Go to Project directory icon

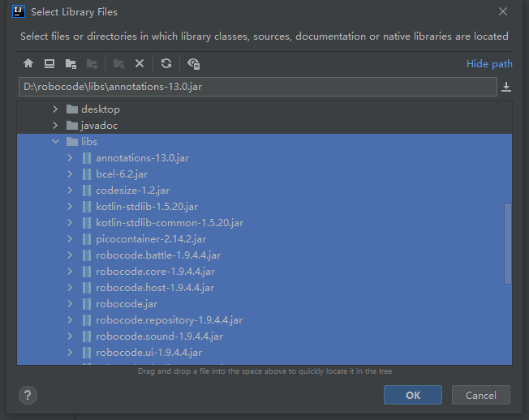tap(71, 63)
